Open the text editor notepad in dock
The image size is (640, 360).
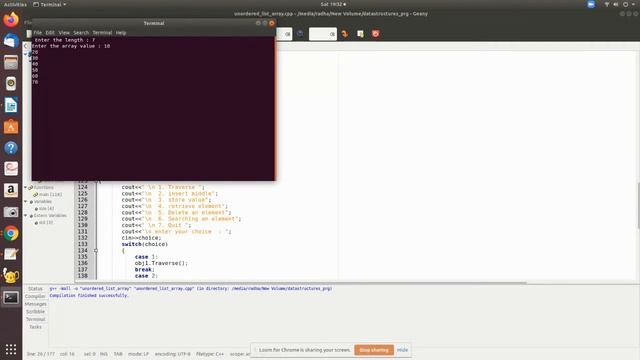[11, 254]
